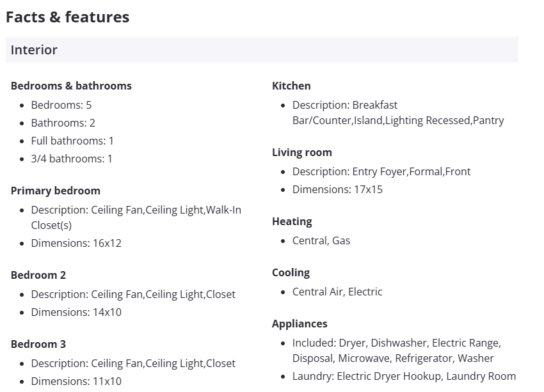This screenshot has height=392, width=544.
Task: Click the Bedroom 2 subheading
Action: [x=38, y=275]
